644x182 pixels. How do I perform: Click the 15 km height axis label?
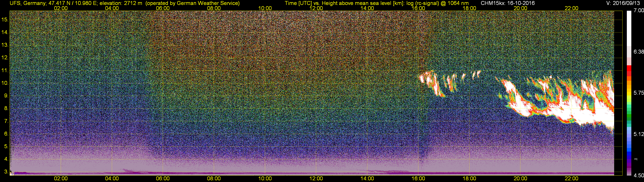click(5, 19)
